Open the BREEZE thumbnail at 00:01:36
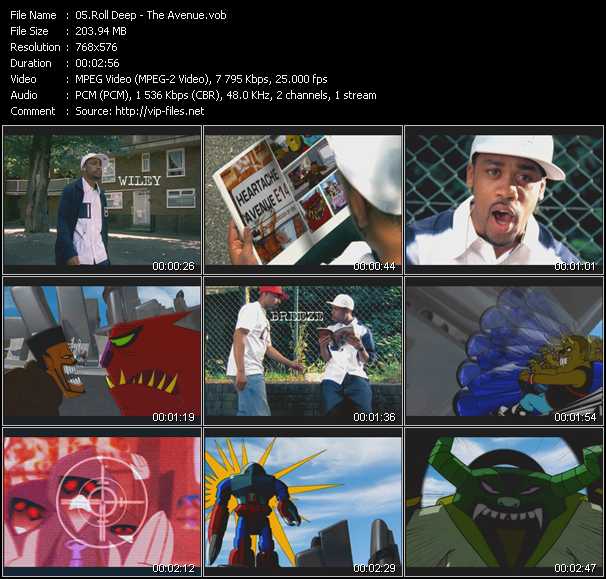 [303, 351]
